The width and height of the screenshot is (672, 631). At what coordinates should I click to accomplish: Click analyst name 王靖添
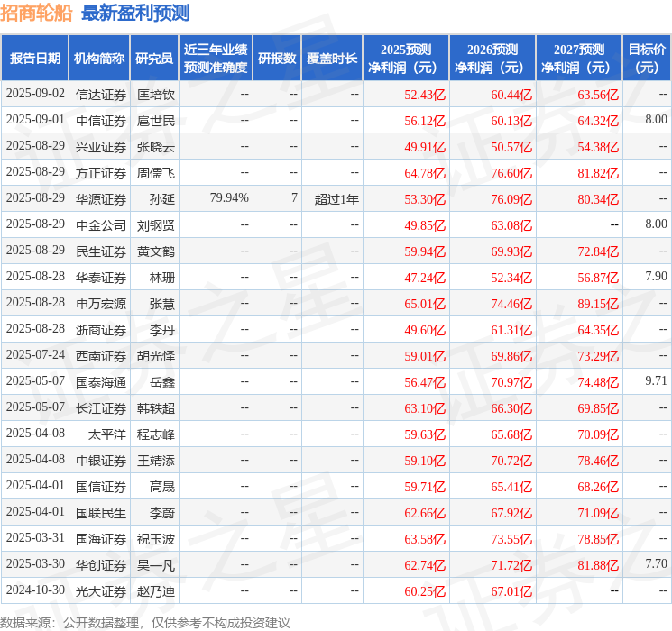coord(156,461)
